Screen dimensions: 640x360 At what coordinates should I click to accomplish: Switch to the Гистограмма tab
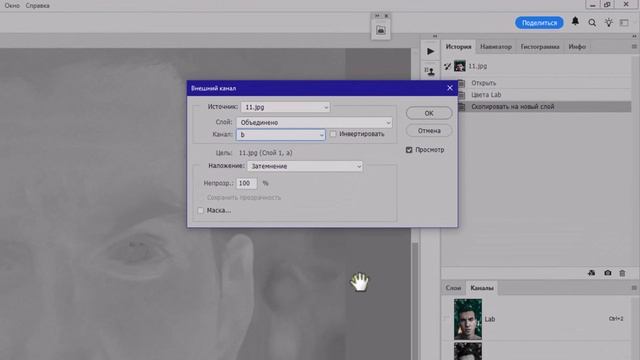[540, 47]
